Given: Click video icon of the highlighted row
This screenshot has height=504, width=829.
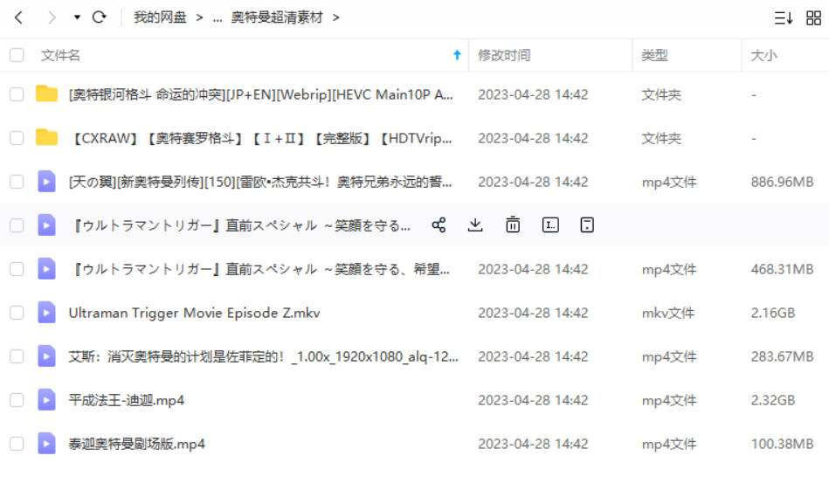Looking at the screenshot, I should (x=46, y=225).
